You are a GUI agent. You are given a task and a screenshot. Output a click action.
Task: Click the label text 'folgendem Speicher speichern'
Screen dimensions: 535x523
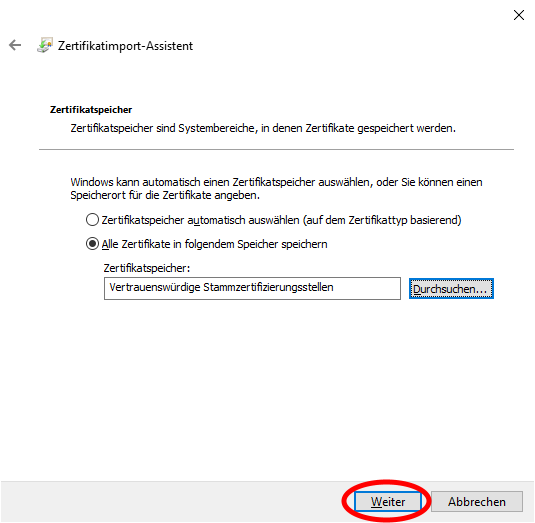[256, 244]
